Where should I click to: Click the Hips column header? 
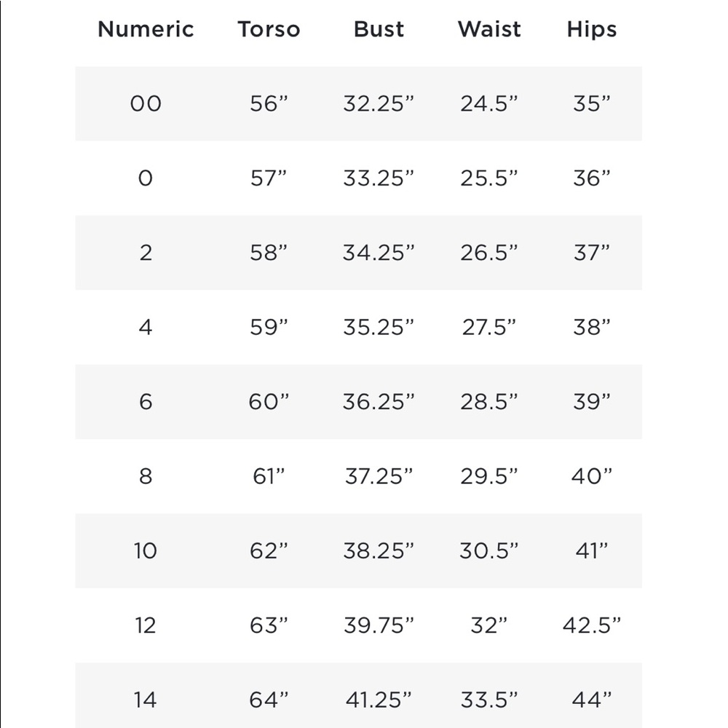(x=591, y=29)
